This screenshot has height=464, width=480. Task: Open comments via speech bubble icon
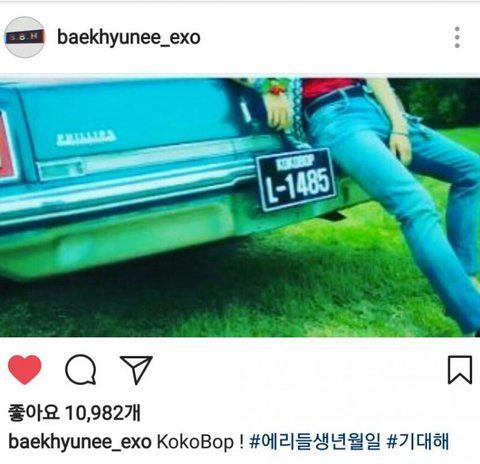point(81,369)
